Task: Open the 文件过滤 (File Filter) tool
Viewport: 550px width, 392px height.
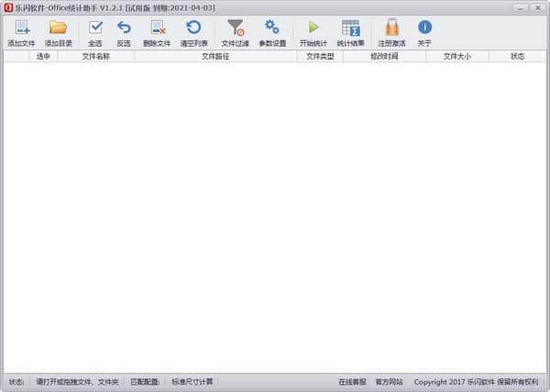Action: point(236,32)
